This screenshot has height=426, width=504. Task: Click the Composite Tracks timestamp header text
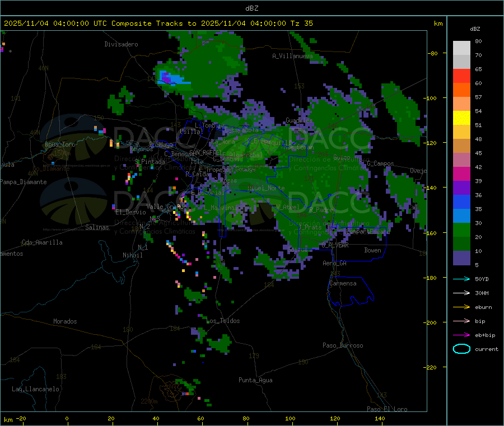pyautogui.click(x=158, y=24)
